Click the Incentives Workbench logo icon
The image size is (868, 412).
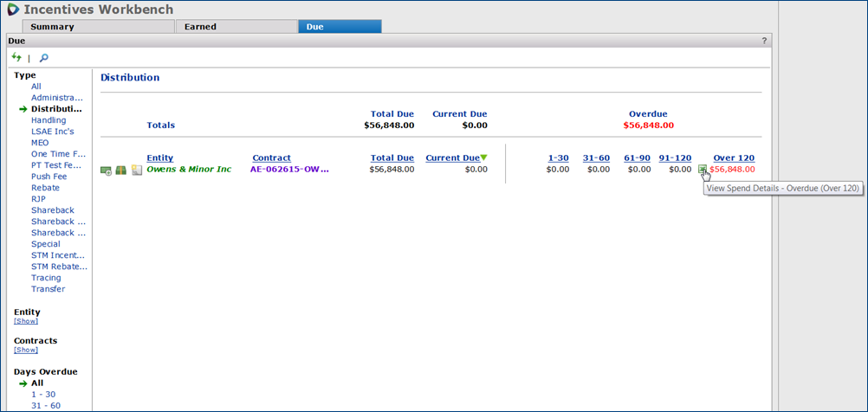click(x=13, y=10)
